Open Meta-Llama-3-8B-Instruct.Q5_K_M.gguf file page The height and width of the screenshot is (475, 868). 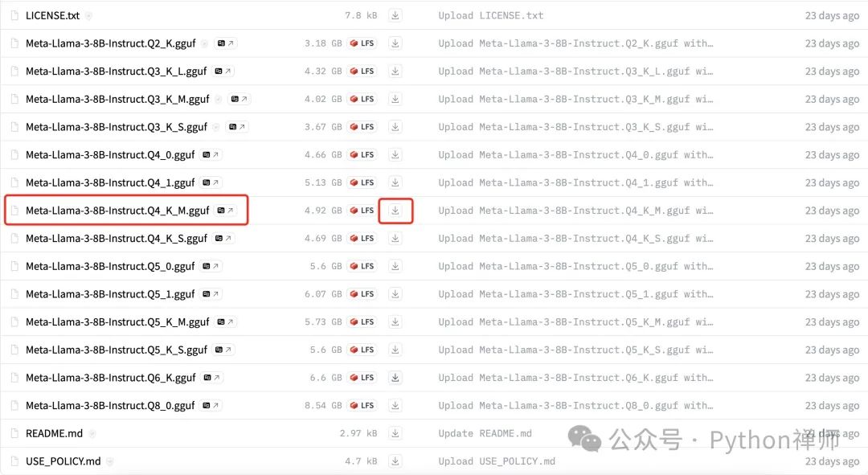117,321
